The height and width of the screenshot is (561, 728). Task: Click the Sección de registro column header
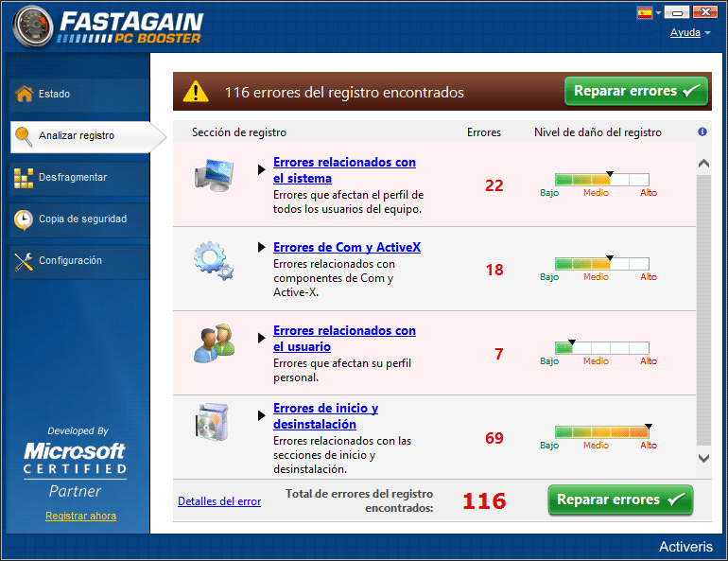point(239,132)
